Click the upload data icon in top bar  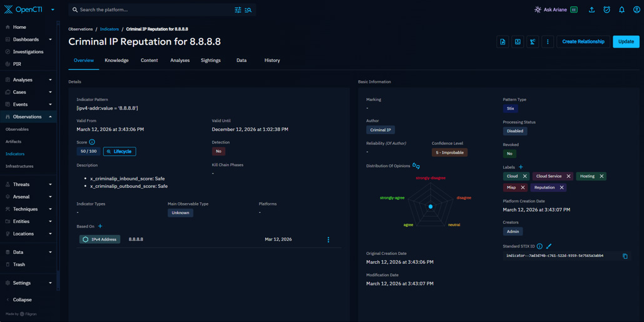coord(591,10)
